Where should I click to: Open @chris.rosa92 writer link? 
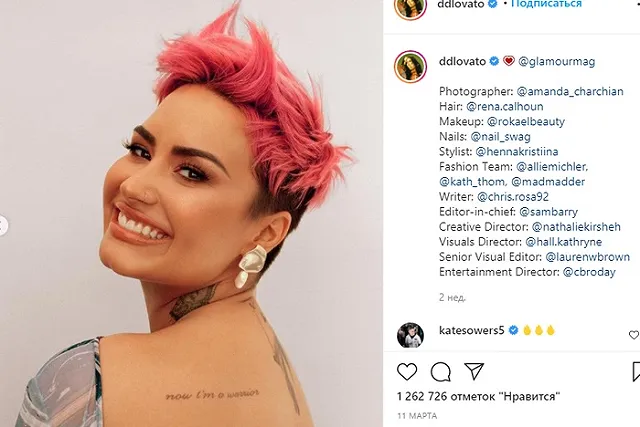point(513,197)
